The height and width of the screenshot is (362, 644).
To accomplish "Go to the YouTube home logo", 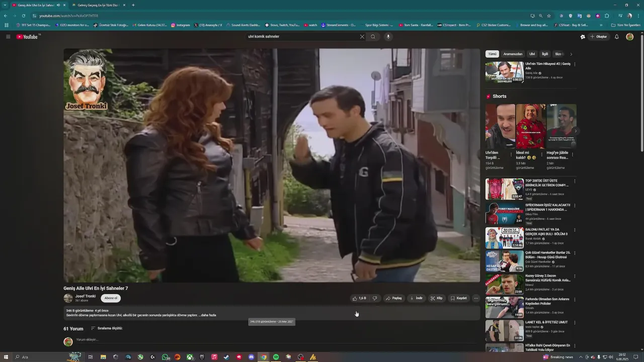I will point(28,37).
